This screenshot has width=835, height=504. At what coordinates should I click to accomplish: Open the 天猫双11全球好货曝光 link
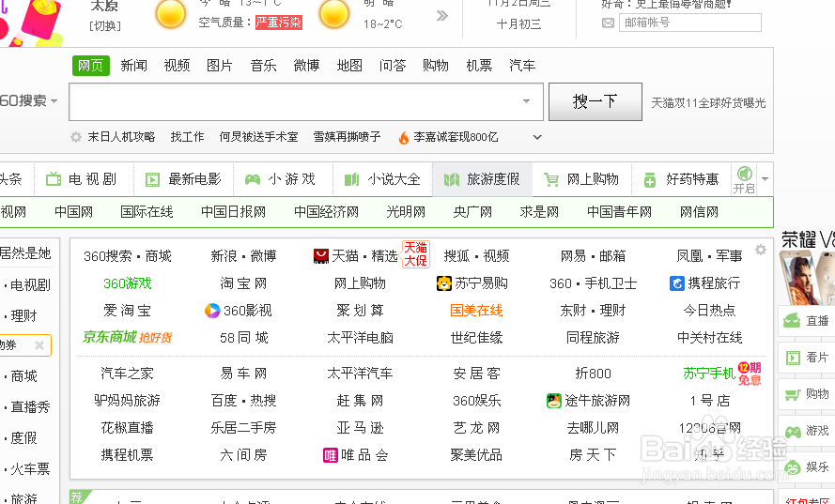coord(708,102)
